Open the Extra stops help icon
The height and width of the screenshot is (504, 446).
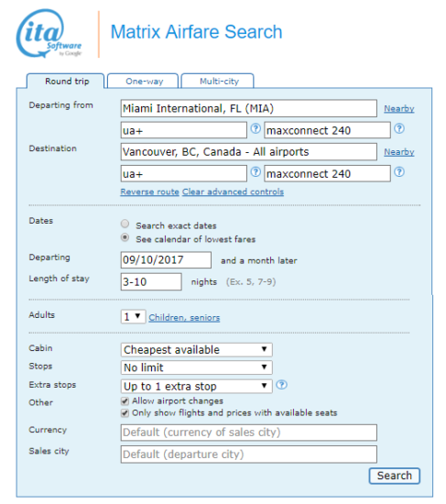pyautogui.click(x=281, y=385)
